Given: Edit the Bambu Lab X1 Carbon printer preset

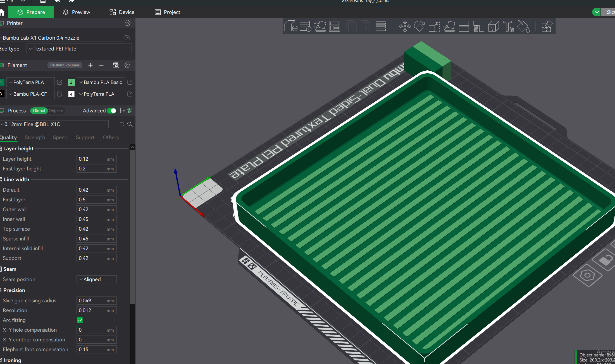Looking at the screenshot, I should (x=127, y=38).
